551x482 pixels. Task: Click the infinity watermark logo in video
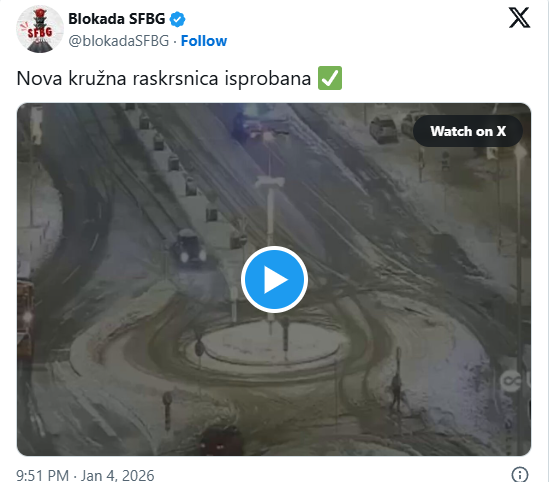(x=511, y=381)
